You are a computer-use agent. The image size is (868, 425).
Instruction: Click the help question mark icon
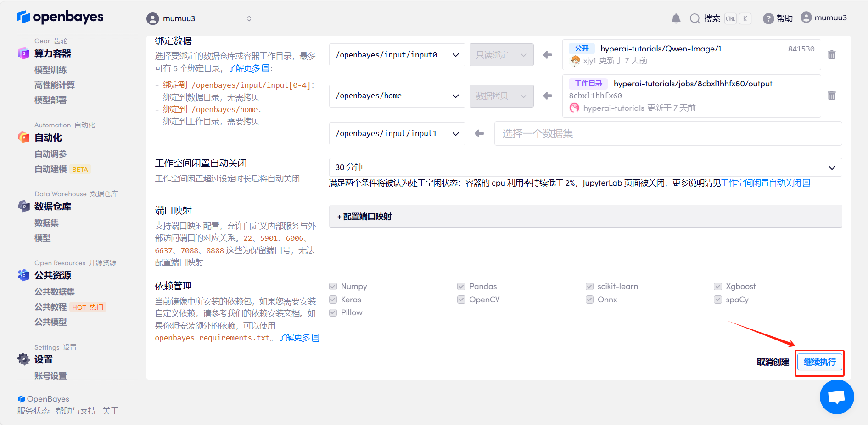tap(768, 18)
